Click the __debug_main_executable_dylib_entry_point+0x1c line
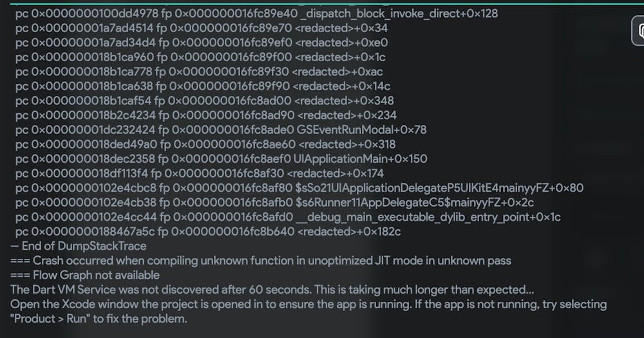The height and width of the screenshot is (338, 644). click(288, 217)
